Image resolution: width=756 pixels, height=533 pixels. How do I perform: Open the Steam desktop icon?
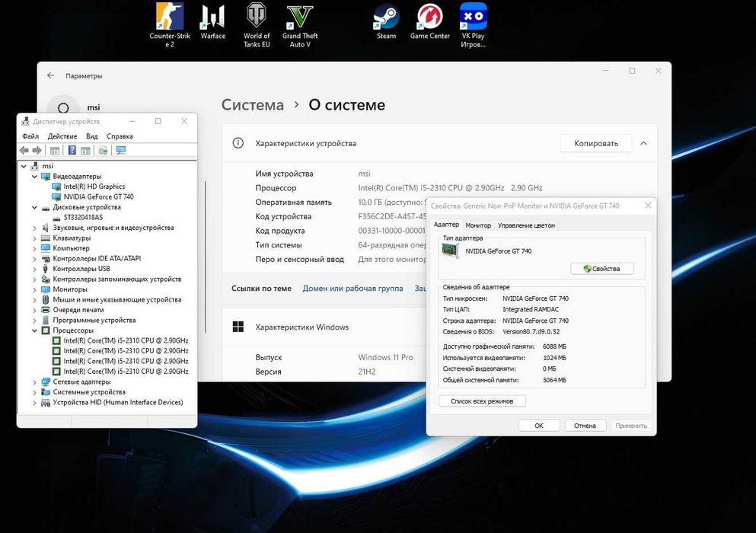pos(386,22)
